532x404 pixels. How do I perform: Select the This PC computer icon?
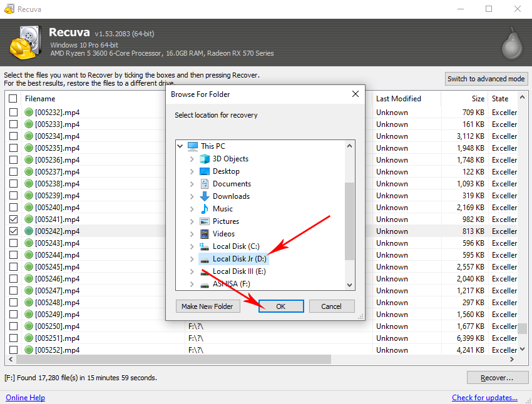tap(193, 146)
